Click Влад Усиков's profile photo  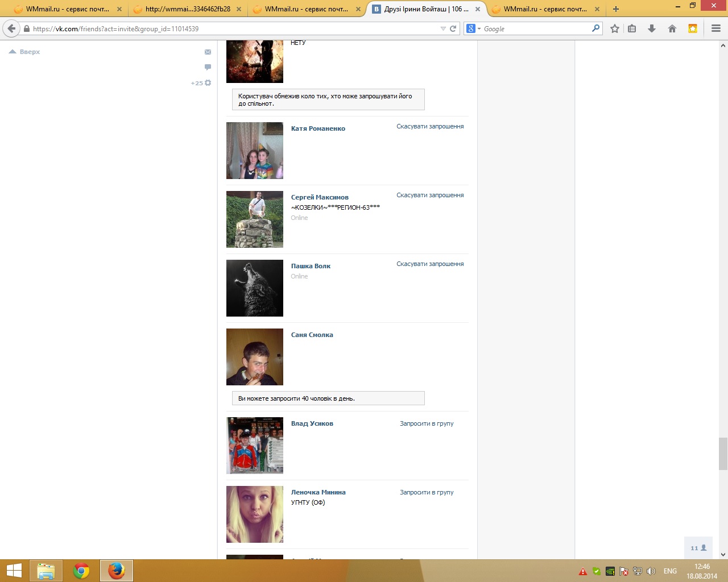pyautogui.click(x=255, y=446)
